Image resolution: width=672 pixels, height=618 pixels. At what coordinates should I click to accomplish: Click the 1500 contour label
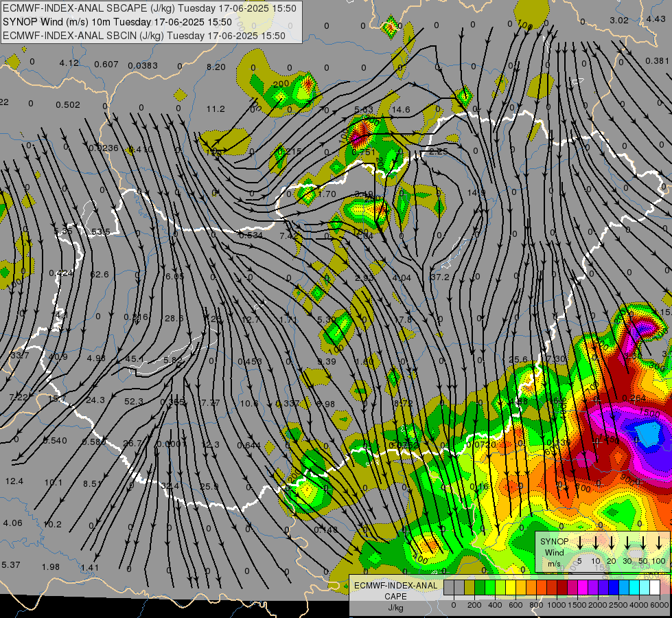point(649,413)
